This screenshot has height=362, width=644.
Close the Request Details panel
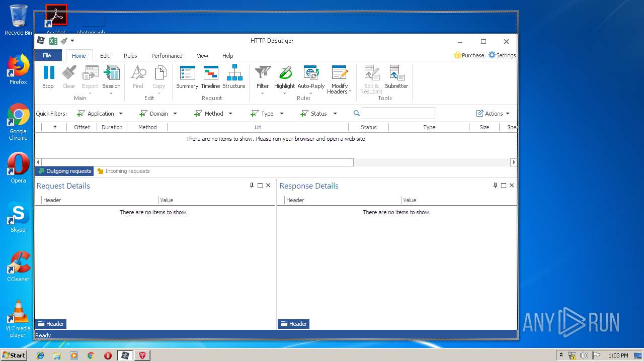(x=268, y=186)
